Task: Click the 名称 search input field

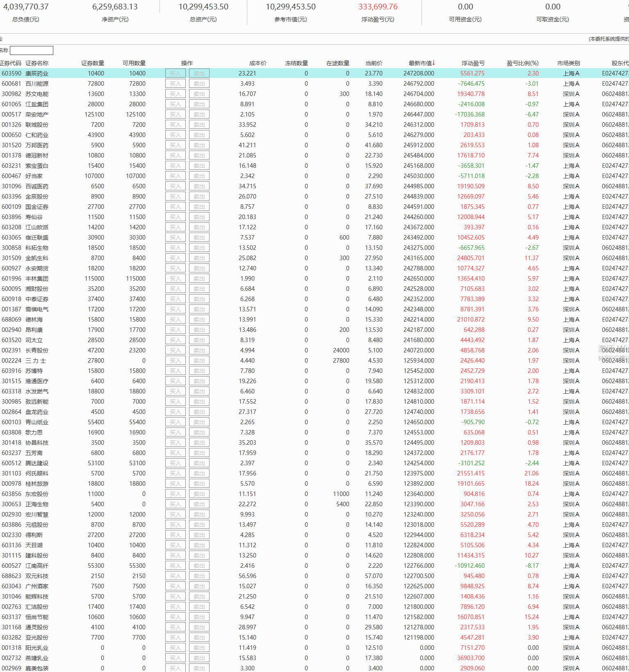Action: (x=32, y=50)
